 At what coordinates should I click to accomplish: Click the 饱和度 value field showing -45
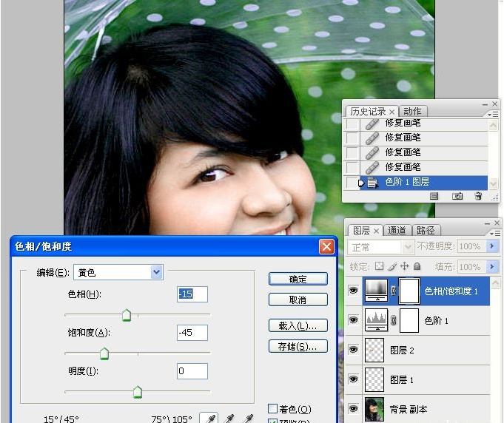pos(192,333)
